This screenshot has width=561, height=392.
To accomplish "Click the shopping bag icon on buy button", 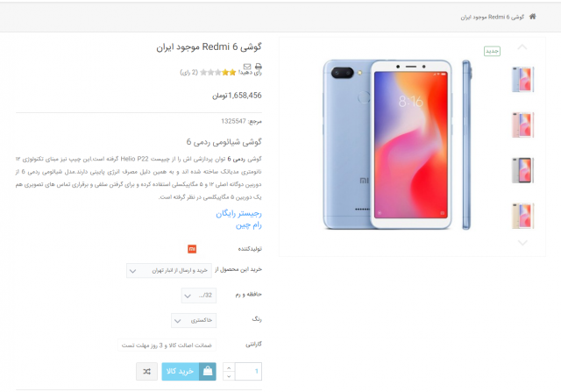I will pyautogui.click(x=208, y=371).
